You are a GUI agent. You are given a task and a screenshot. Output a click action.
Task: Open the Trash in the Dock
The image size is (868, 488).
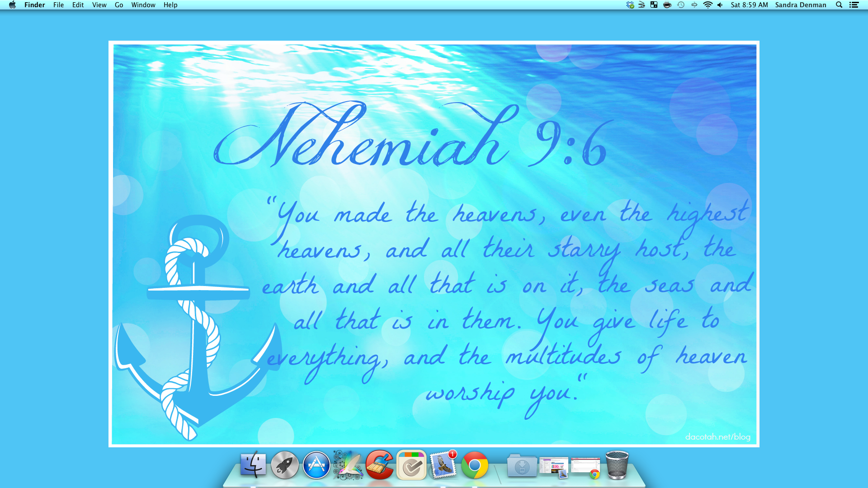click(x=617, y=465)
